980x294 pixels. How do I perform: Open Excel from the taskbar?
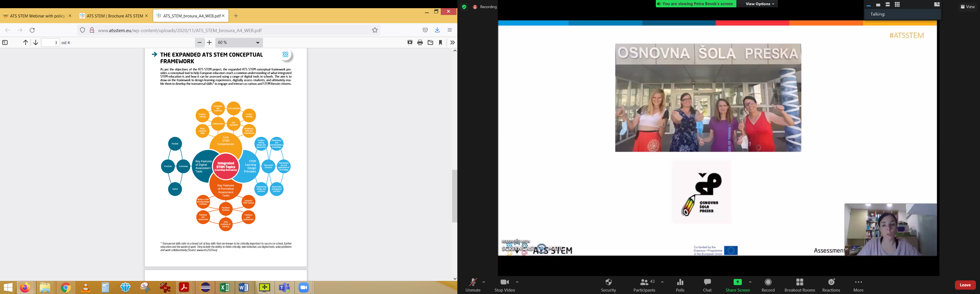[225, 287]
